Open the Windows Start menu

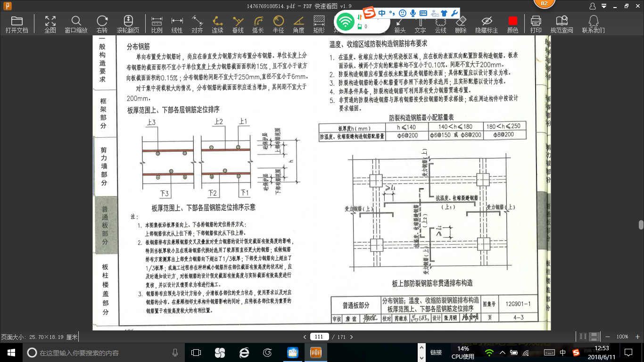point(11,352)
